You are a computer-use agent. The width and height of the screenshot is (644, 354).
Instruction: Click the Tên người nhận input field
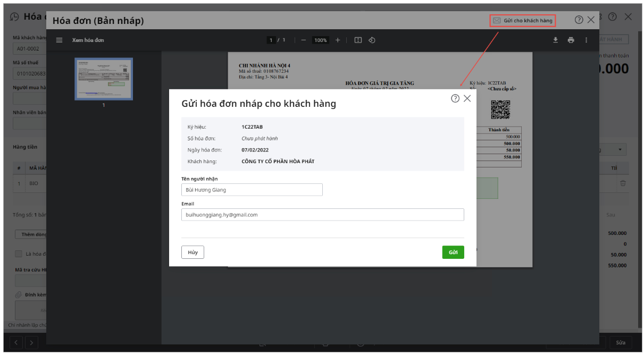click(252, 190)
